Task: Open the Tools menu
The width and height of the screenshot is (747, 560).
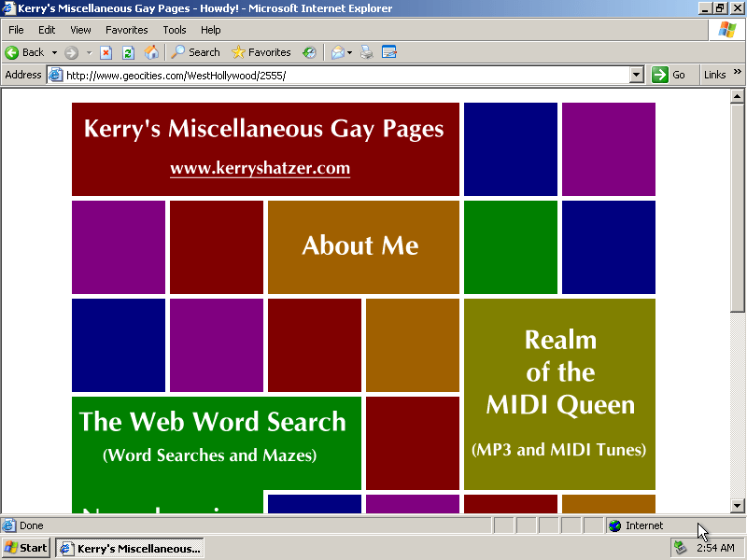Action: point(175,30)
